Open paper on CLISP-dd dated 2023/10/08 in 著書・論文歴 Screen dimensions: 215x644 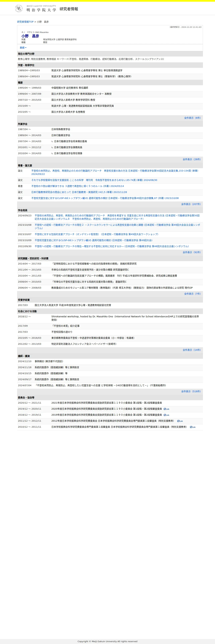coord(105,198)
